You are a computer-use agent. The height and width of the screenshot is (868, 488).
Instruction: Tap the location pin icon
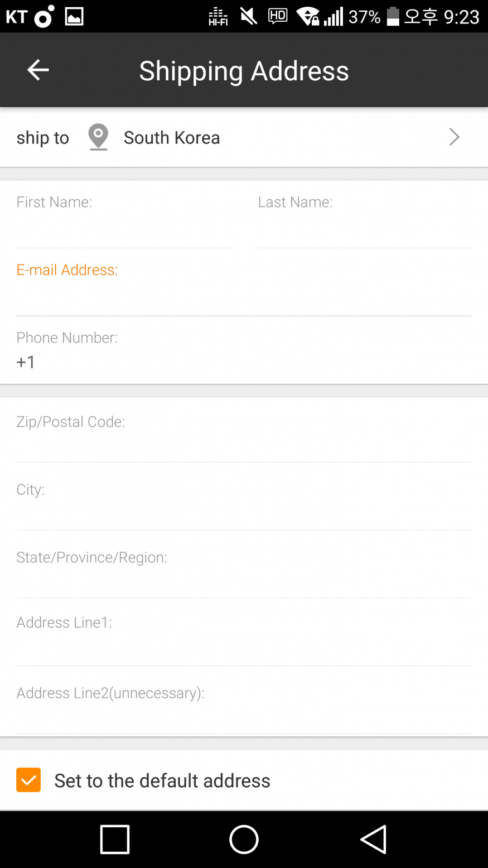coord(98,137)
